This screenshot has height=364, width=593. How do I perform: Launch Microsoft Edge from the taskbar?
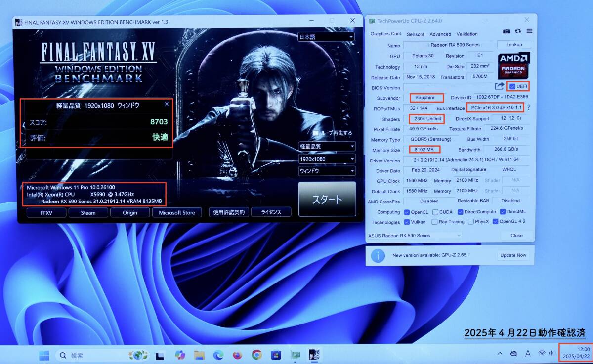tap(218, 355)
